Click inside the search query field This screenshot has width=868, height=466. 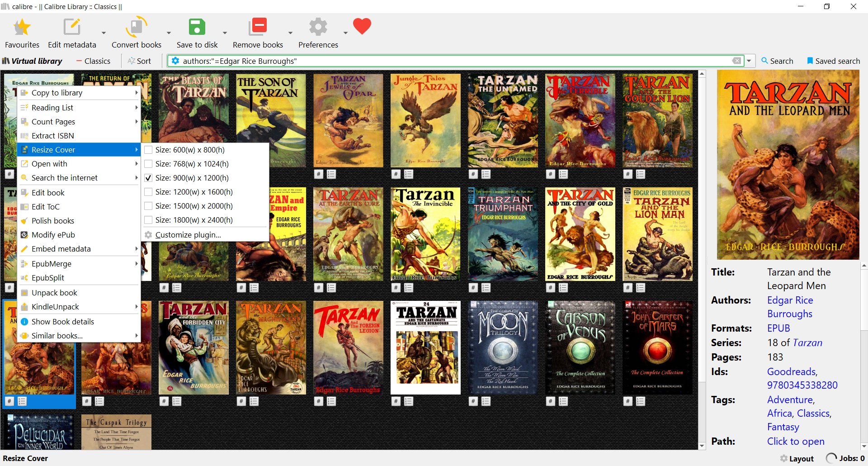coord(456,61)
